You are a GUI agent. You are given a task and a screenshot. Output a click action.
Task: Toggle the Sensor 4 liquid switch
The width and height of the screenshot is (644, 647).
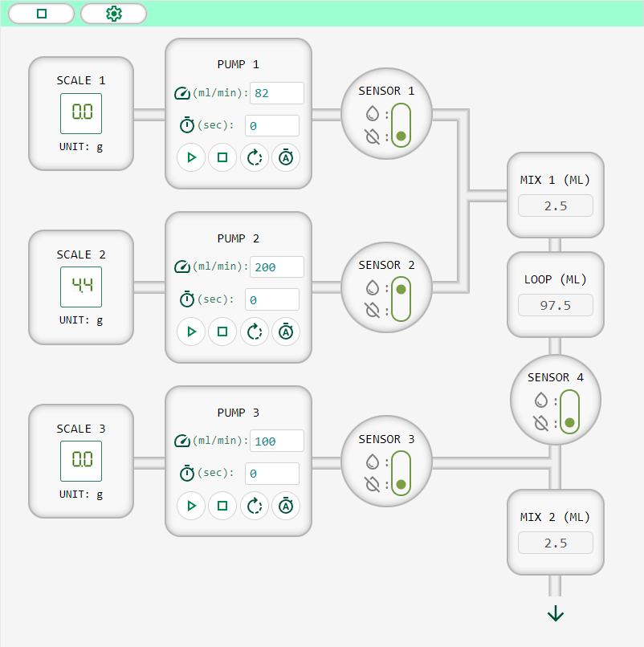pos(569,412)
